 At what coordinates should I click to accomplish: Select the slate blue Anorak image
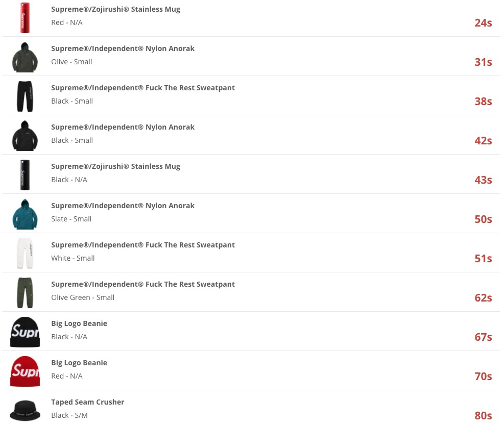tap(25, 214)
